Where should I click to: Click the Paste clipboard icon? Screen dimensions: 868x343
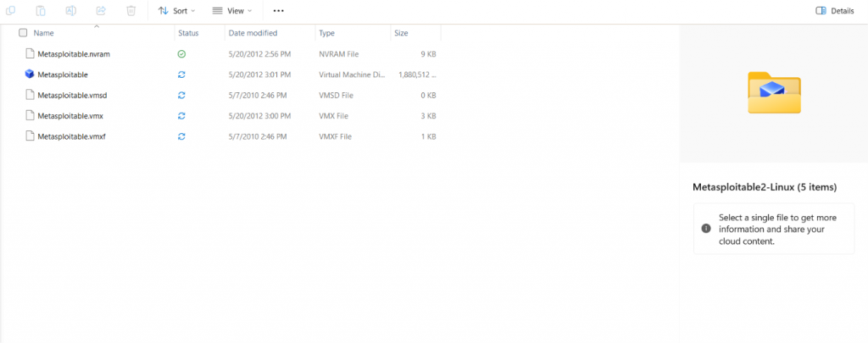point(41,10)
